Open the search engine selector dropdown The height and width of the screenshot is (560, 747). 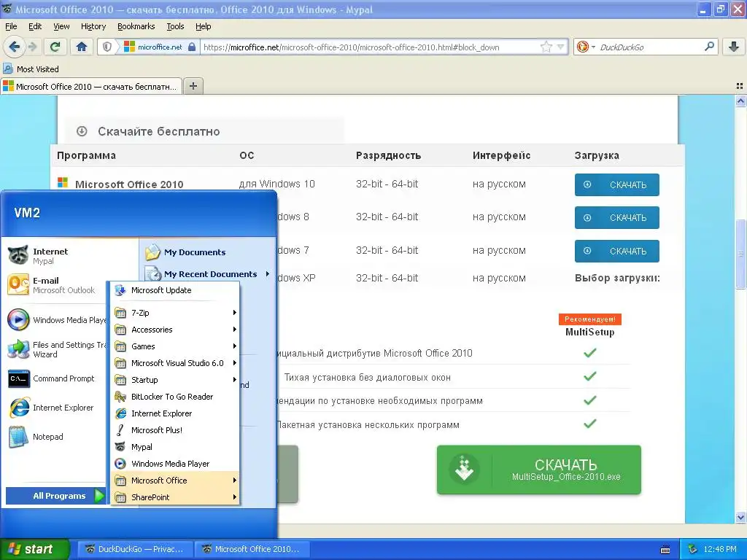(x=586, y=47)
